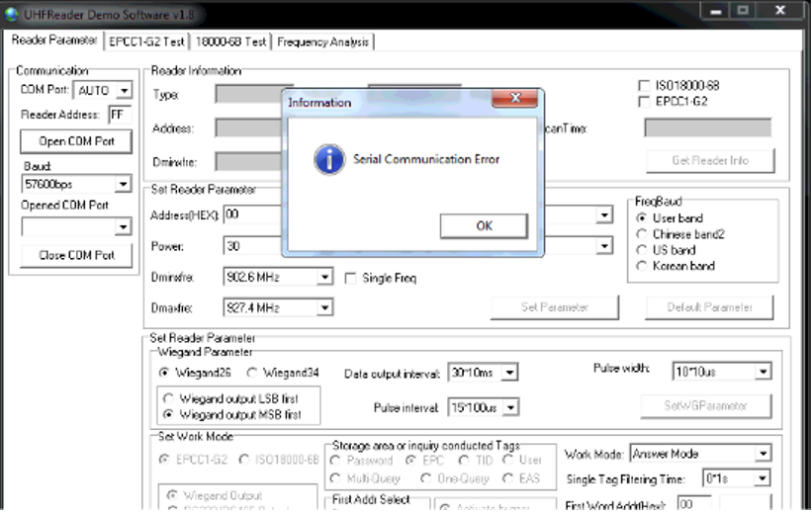
Task: Close the Information dialog with X
Action: 514,100
